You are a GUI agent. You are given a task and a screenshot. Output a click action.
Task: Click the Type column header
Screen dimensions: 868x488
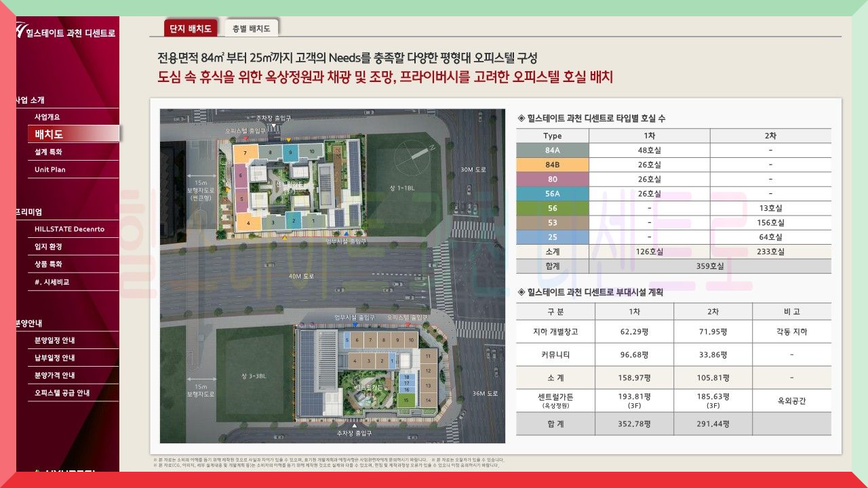click(552, 136)
